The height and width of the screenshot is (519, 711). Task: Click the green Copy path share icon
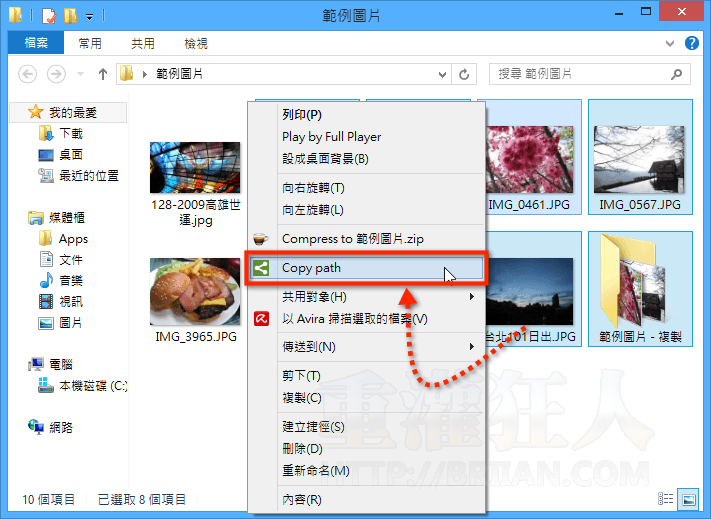pyautogui.click(x=260, y=268)
